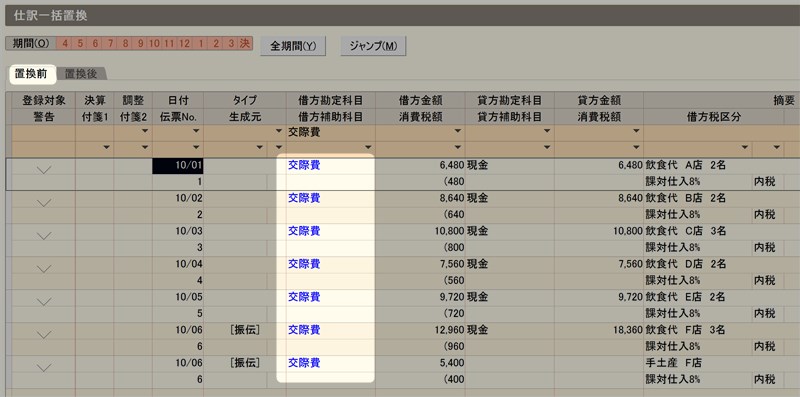Open the 借方税区分 filter dropdown
800x397 pixels.
[x=745, y=148]
